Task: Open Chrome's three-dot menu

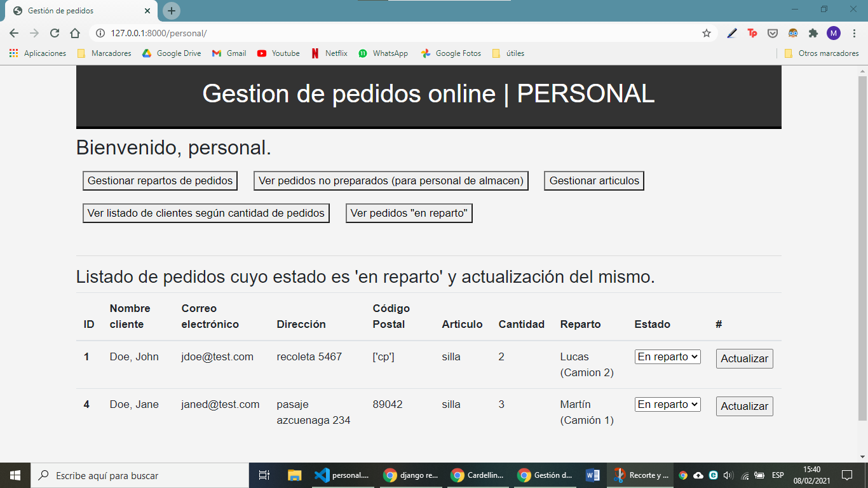Action: tap(854, 33)
